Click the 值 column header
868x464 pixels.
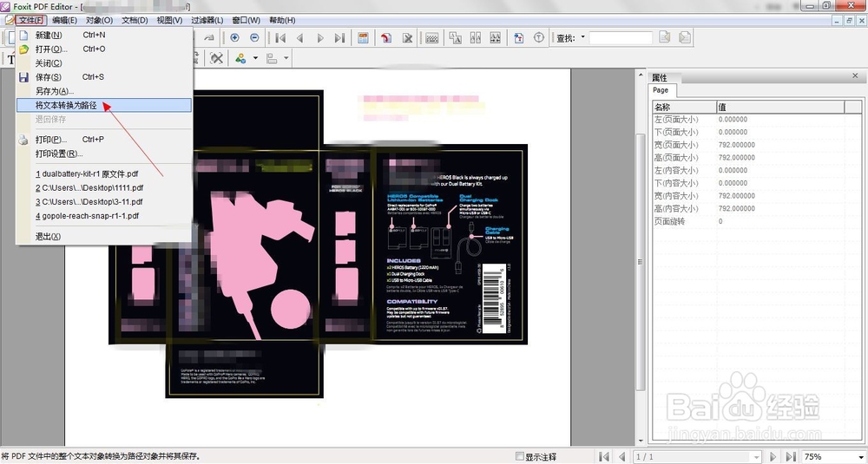point(780,107)
